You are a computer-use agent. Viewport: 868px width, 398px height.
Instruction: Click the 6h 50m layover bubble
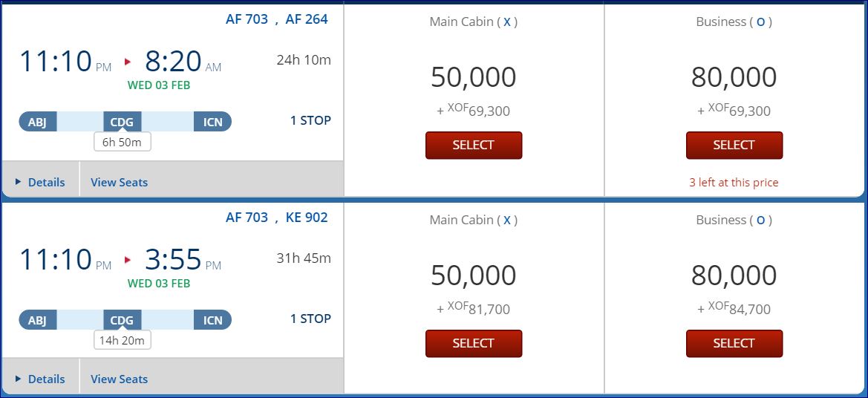122,142
